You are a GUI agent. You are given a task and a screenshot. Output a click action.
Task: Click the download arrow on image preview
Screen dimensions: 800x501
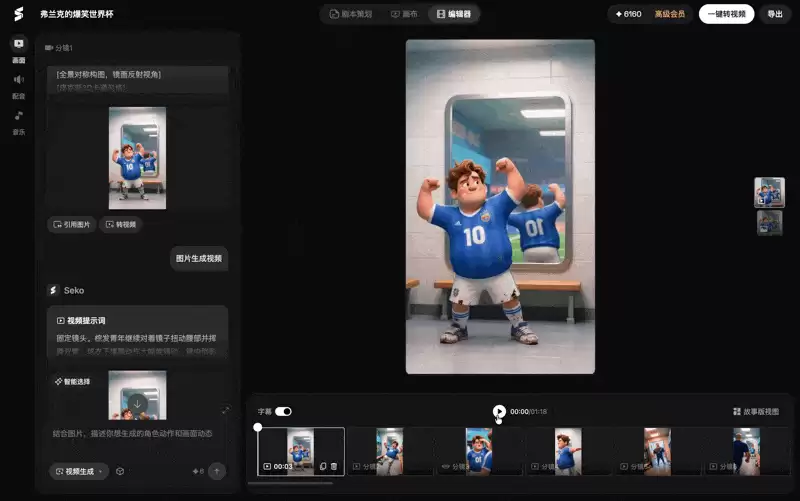coord(137,404)
